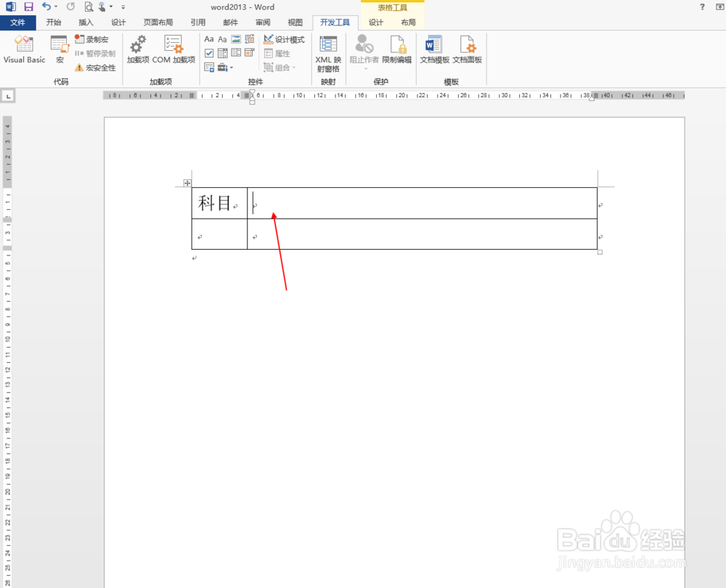Click 文档面板 document panel
This screenshot has width=726, height=588.
468,51
